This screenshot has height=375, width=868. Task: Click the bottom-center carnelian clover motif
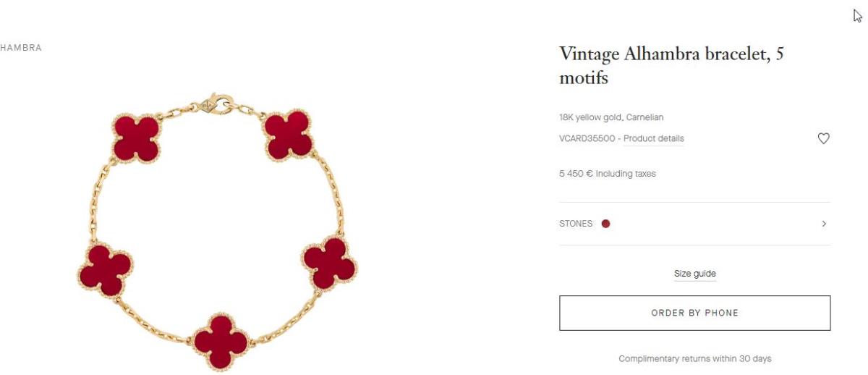(221, 341)
